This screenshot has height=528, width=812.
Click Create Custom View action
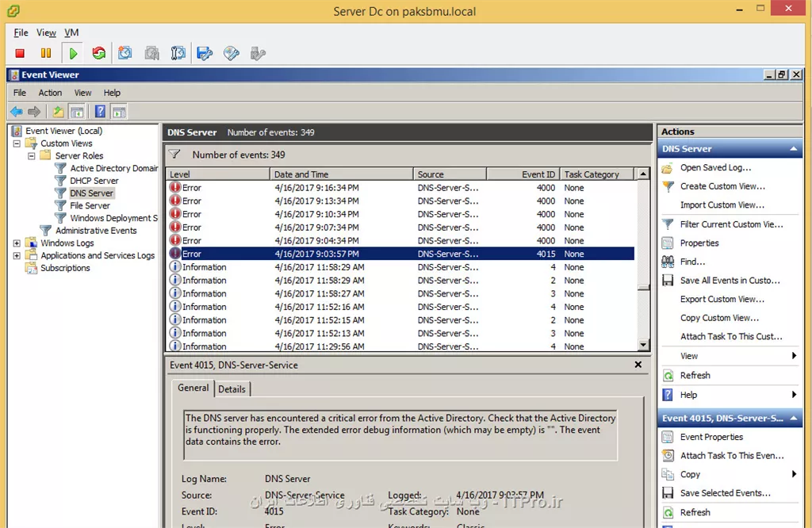pyautogui.click(x=722, y=186)
